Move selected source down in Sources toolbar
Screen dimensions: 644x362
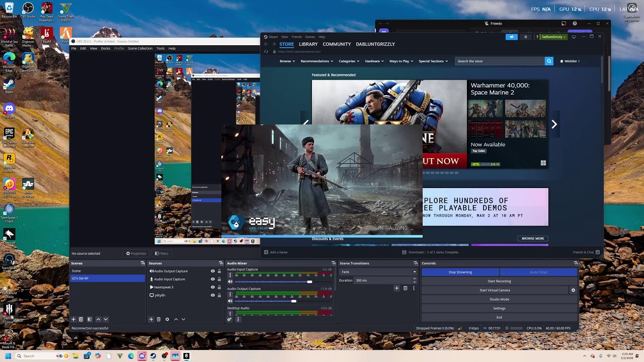point(183,319)
